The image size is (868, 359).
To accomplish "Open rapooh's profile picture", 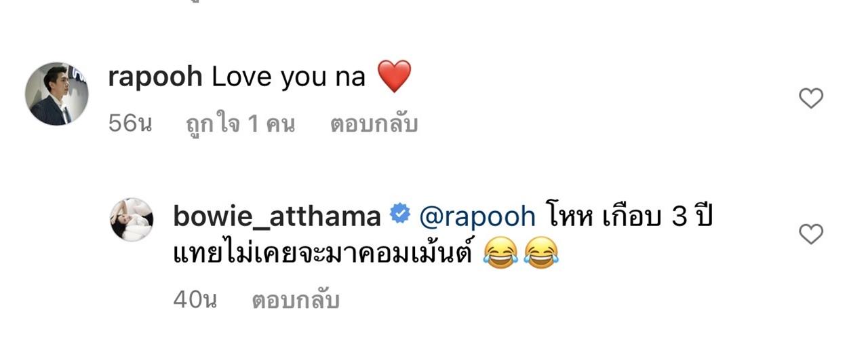I will (x=57, y=94).
